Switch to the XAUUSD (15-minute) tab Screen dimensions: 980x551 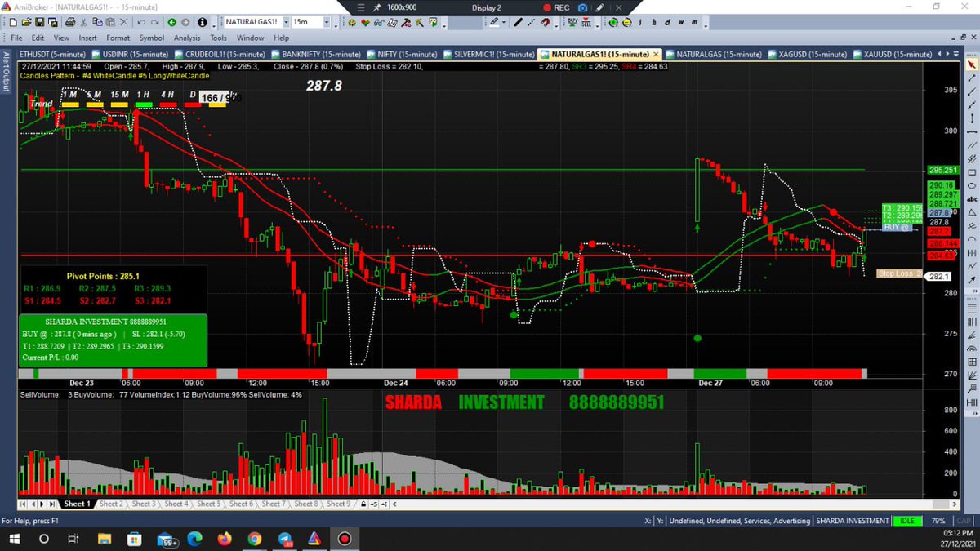891,55
